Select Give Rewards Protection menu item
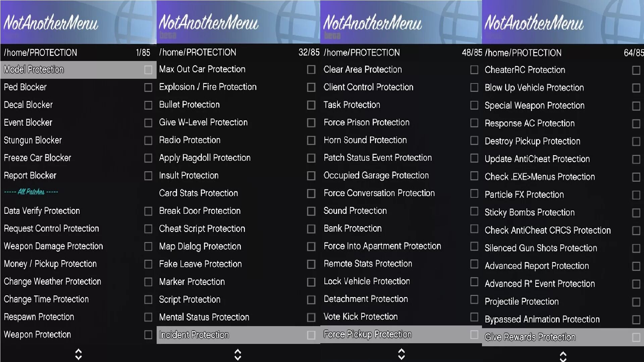The height and width of the screenshot is (362, 644). 529,337
